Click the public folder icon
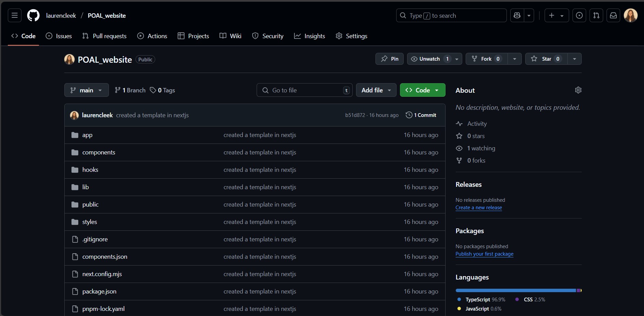Image resolution: width=644 pixels, height=316 pixels. (75, 205)
